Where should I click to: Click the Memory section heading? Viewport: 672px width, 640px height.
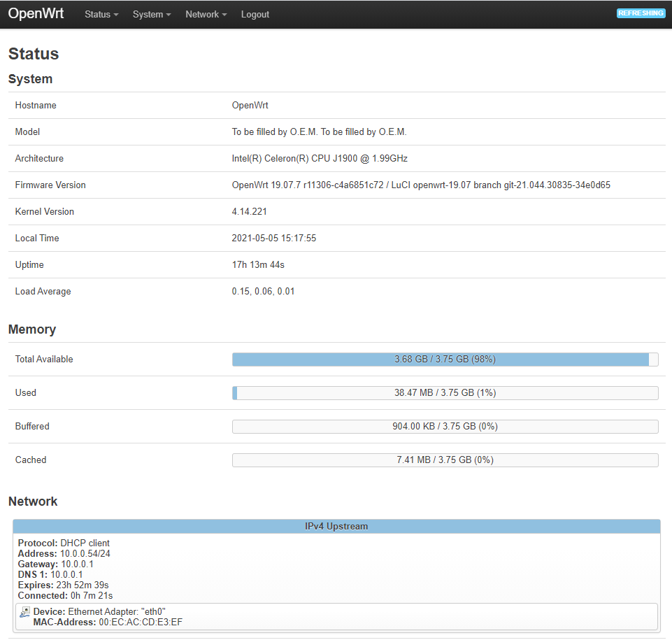32,329
